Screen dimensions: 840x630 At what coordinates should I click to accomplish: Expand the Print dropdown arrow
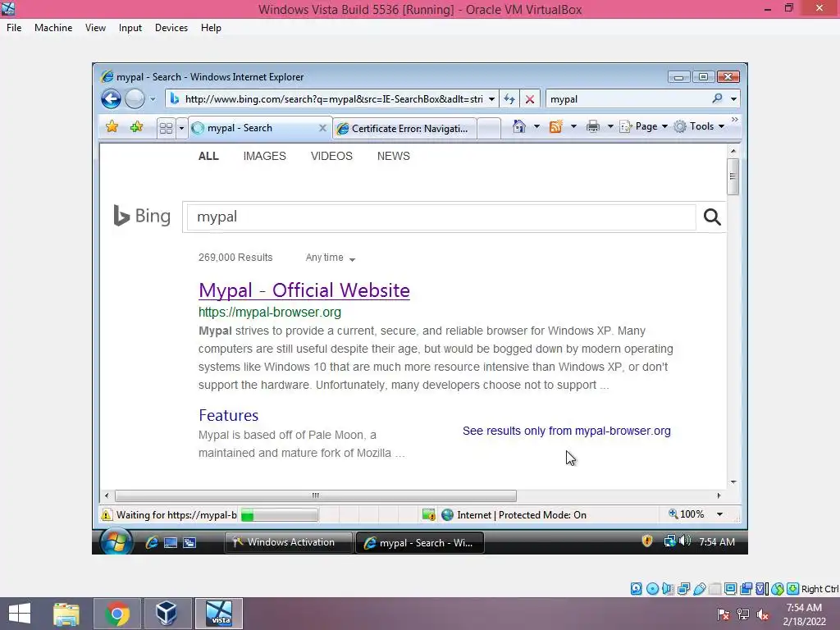coord(610,126)
